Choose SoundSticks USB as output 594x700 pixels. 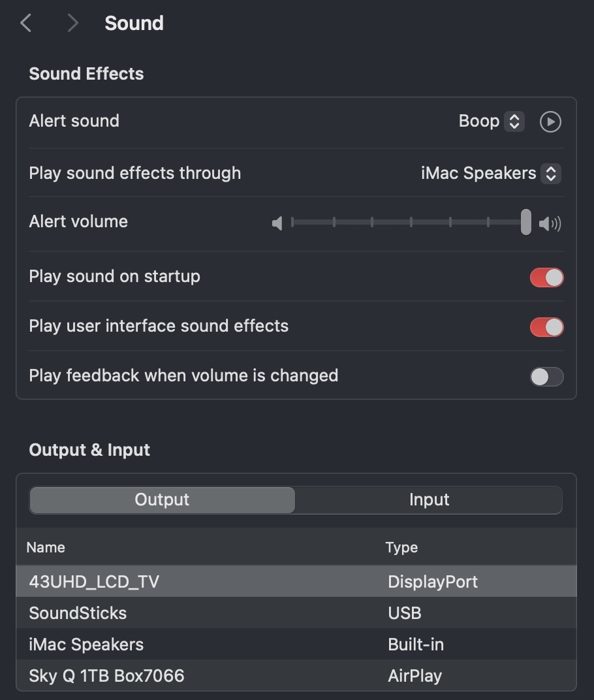(x=78, y=613)
